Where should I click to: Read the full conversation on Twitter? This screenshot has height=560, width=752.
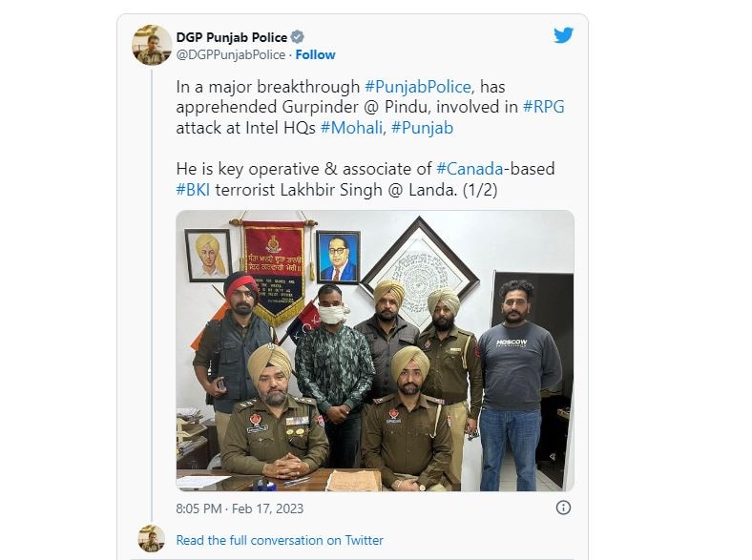click(280, 540)
